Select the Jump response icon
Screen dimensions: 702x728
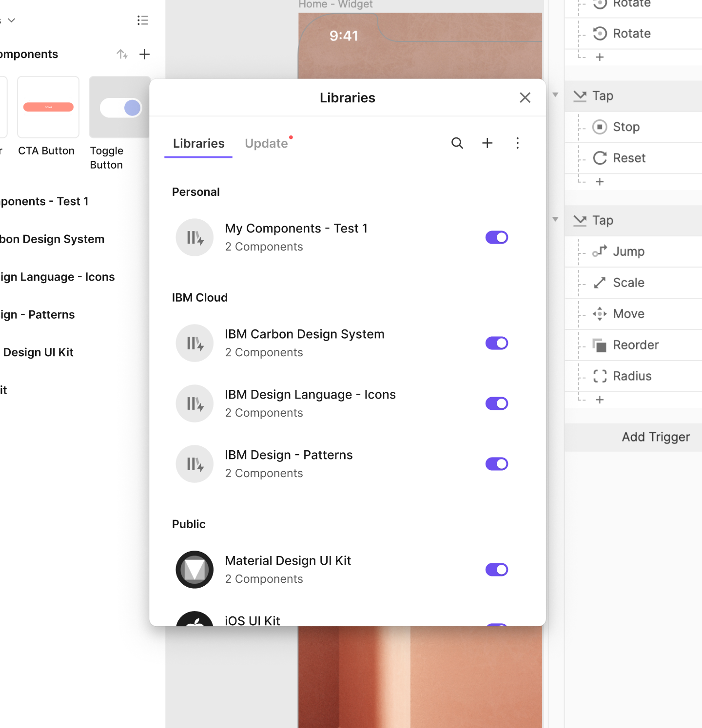tap(600, 251)
